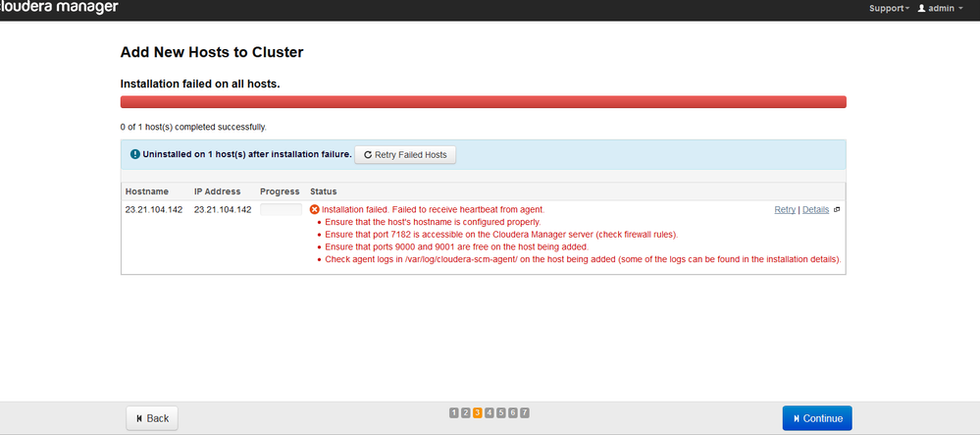The height and width of the screenshot is (435, 980).
Task: Jump to wizard step 5
Action: [501, 412]
